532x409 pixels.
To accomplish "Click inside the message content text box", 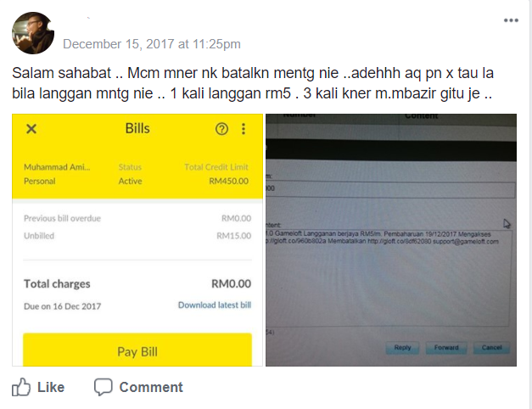I will [x=389, y=278].
